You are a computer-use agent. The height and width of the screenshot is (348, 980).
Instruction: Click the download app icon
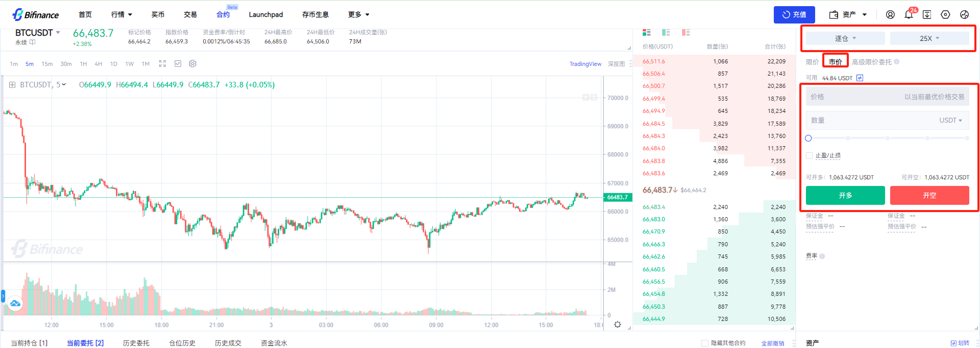point(927,15)
